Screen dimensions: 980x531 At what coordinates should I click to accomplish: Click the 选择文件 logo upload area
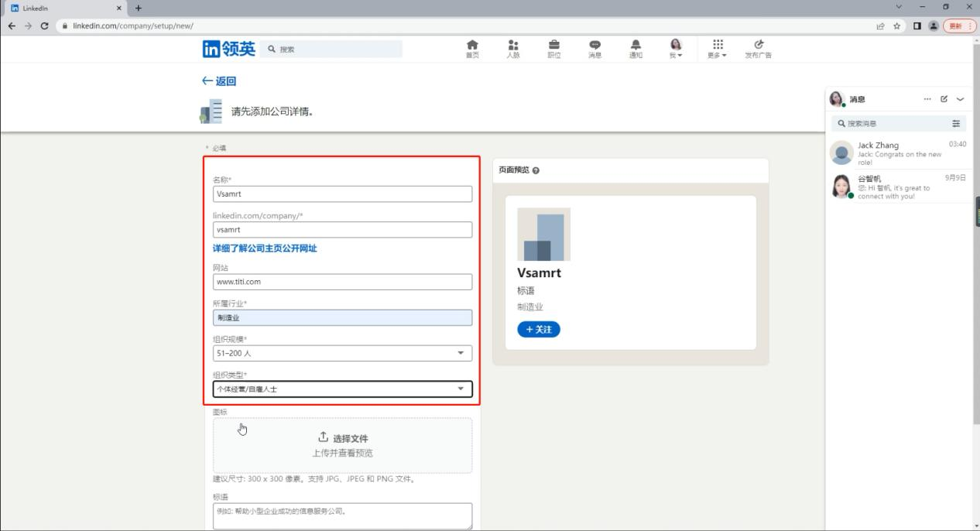[342, 445]
